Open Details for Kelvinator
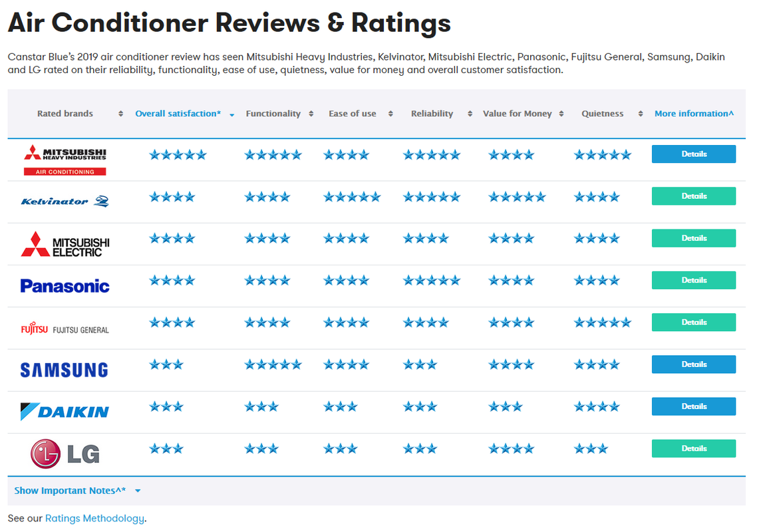 (x=694, y=196)
